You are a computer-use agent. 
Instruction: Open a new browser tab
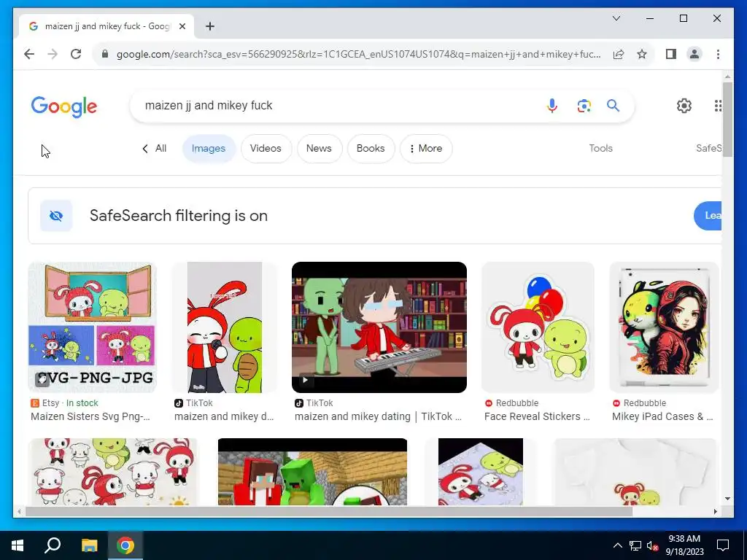click(209, 26)
